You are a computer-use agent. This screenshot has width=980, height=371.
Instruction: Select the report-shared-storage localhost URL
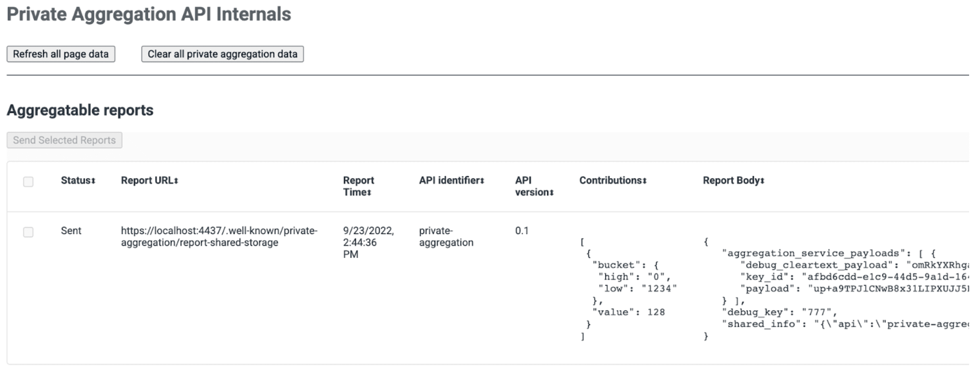pyautogui.click(x=219, y=236)
